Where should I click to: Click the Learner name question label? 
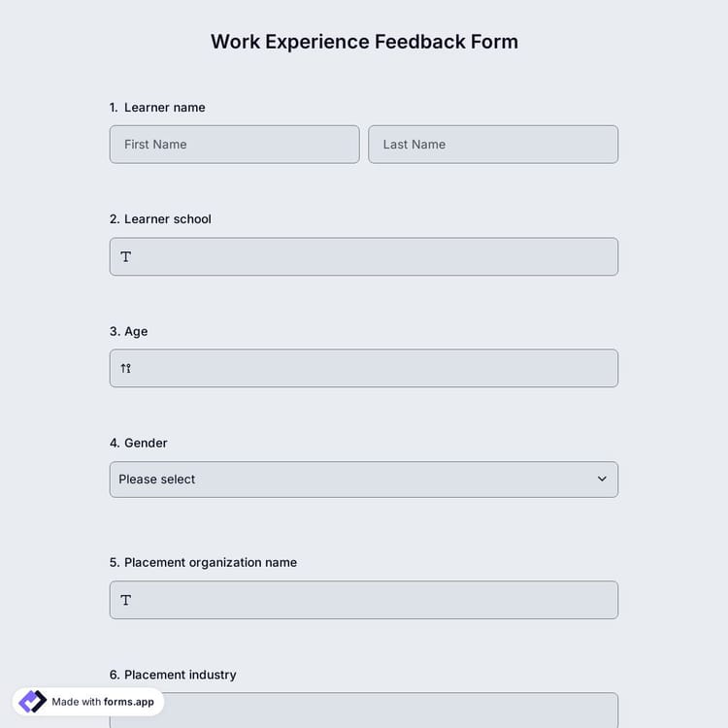coord(164,108)
